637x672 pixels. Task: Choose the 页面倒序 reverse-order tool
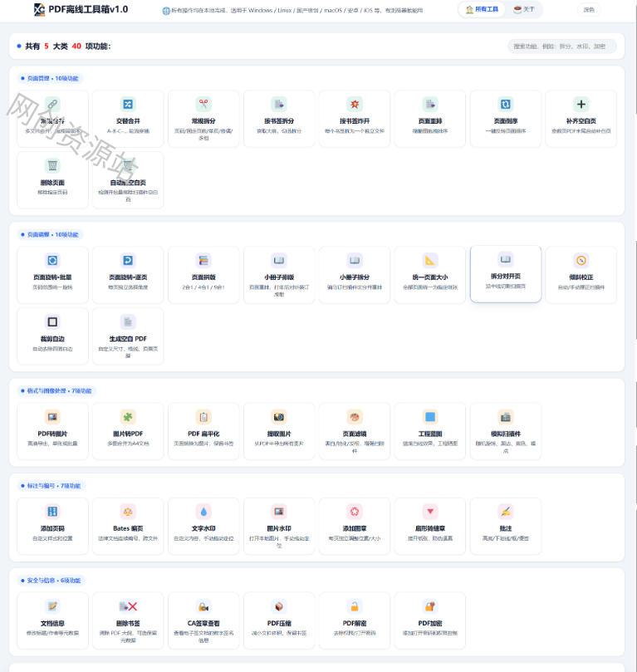point(506,119)
